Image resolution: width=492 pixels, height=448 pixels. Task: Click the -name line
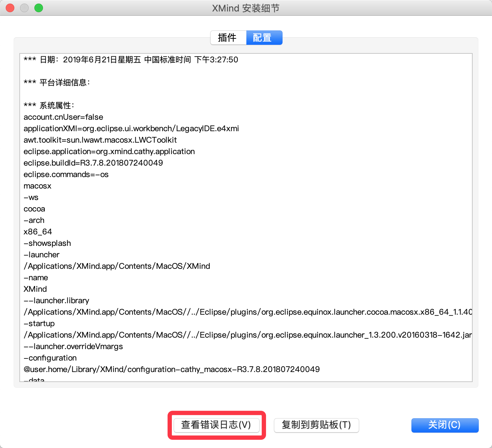pyautogui.click(x=36, y=278)
